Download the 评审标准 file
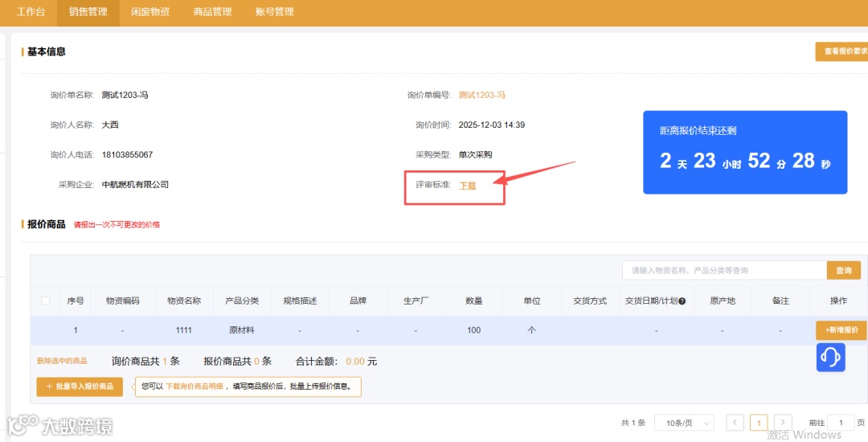Screen dimensions: 868x442 (468, 186)
